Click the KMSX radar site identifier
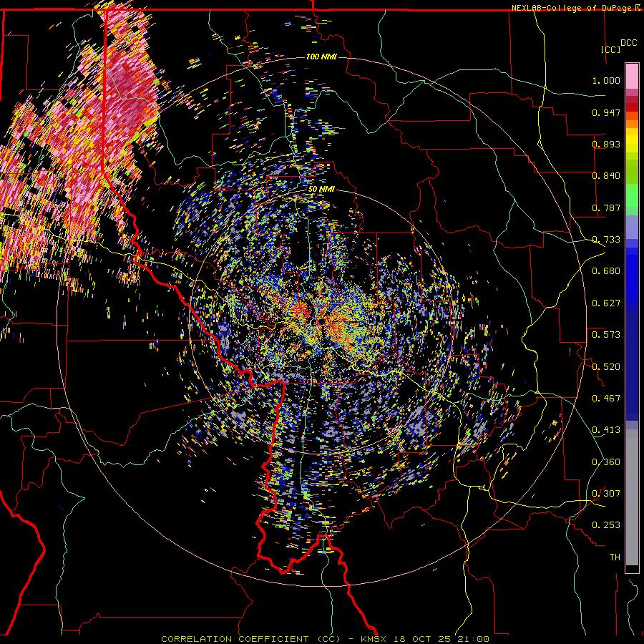 [x=374, y=639]
